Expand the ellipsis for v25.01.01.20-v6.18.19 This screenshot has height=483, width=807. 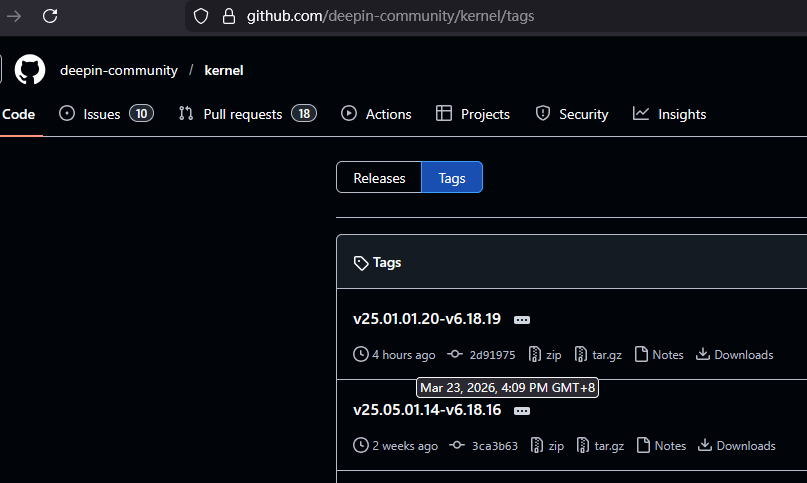522,320
